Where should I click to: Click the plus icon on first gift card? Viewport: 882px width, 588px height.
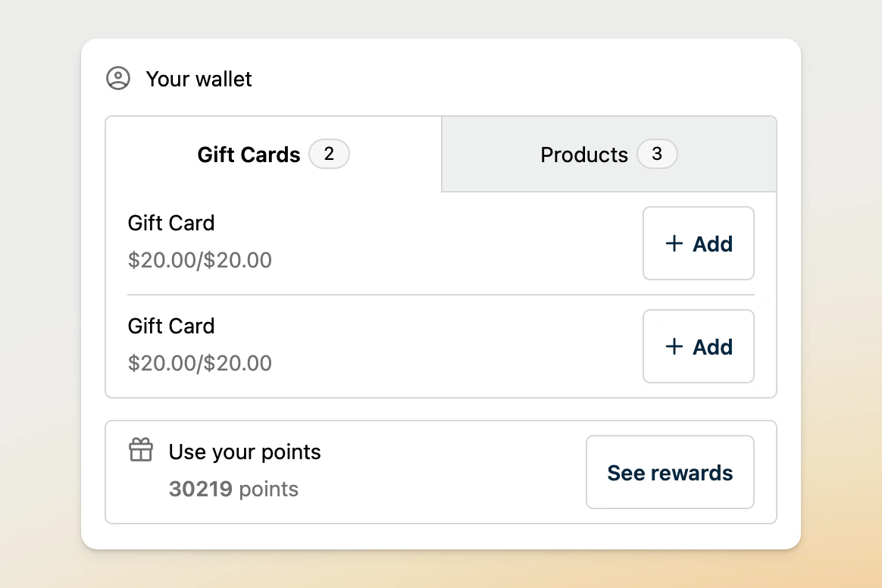pyautogui.click(x=674, y=243)
